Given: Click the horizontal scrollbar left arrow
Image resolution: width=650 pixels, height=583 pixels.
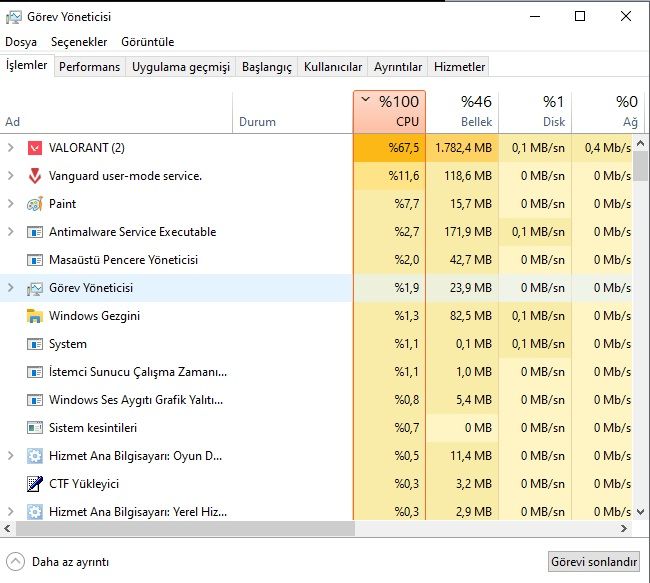Looking at the screenshot, I should point(7,529).
